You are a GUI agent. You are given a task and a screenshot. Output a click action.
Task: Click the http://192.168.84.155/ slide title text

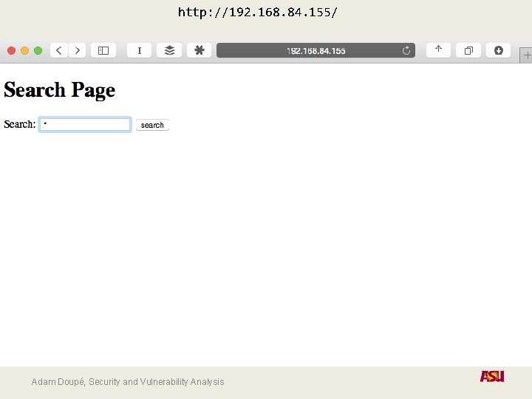click(258, 13)
